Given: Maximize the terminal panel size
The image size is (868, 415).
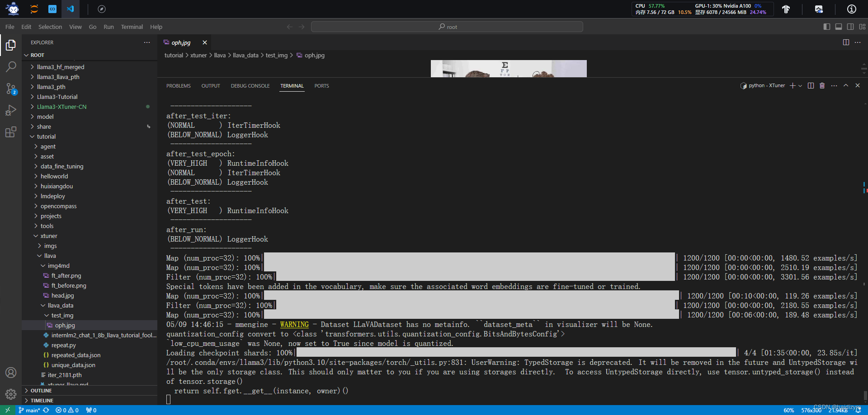Looking at the screenshot, I should click(x=846, y=85).
